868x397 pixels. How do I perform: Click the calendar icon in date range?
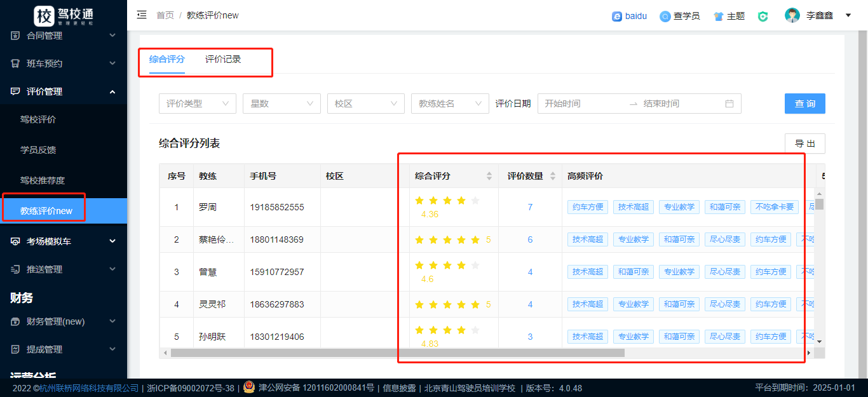coord(729,104)
